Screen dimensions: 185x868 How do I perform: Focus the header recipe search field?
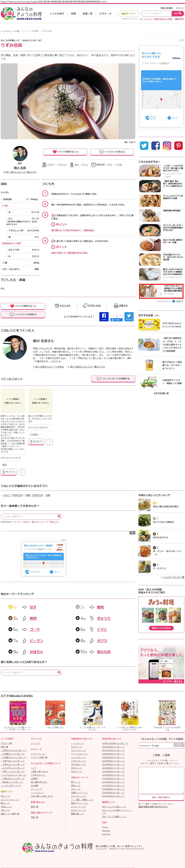[x=156, y=13]
